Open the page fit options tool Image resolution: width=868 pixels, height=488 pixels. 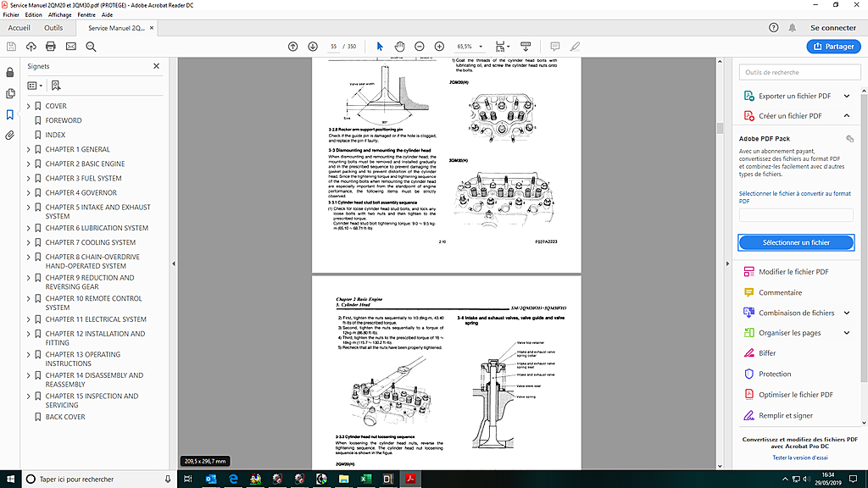click(502, 47)
